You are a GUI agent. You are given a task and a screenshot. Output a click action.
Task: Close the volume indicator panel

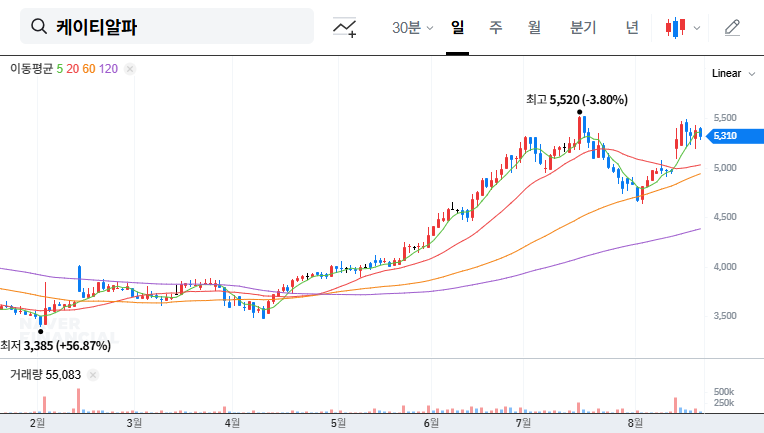(x=93, y=374)
